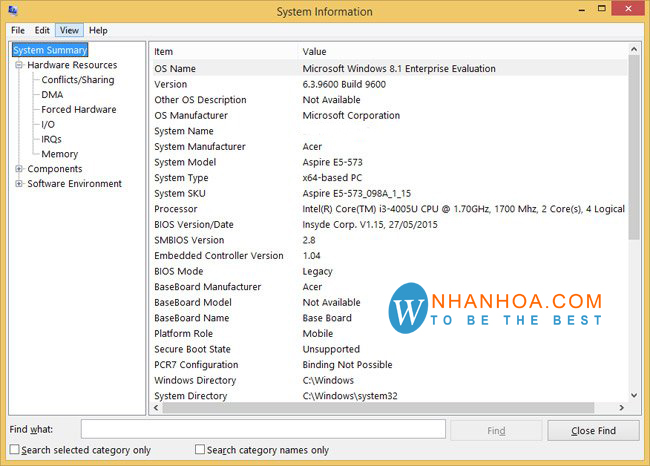Screen dimensions: 650x466
Task: Click the System Information title bar icon
Action: (12, 10)
